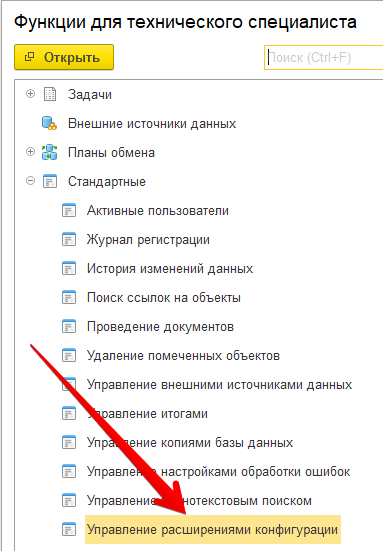Click the icon beside Управление настройками обработки ошибок
The width and height of the screenshot is (383, 551).
pyautogui.click(x=69, y=472)
